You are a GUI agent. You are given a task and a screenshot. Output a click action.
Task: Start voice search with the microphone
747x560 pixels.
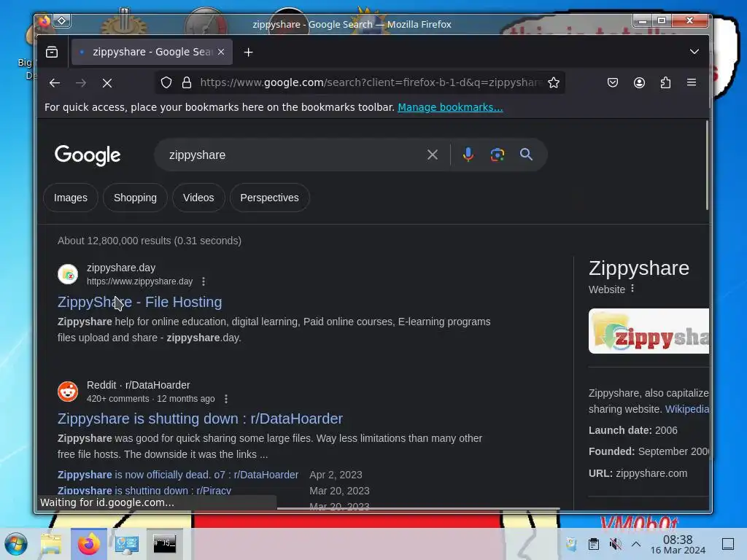click(x=468, y=155)
